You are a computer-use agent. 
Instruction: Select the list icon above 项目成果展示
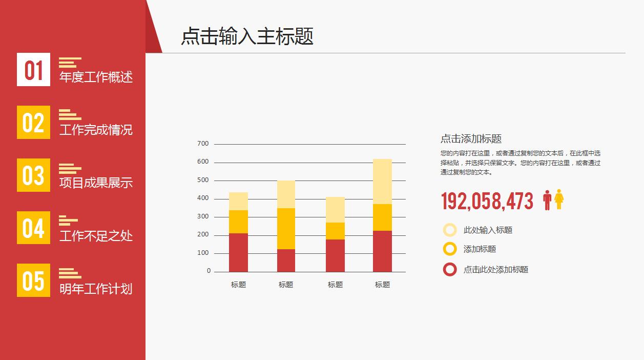coord(70,168)
